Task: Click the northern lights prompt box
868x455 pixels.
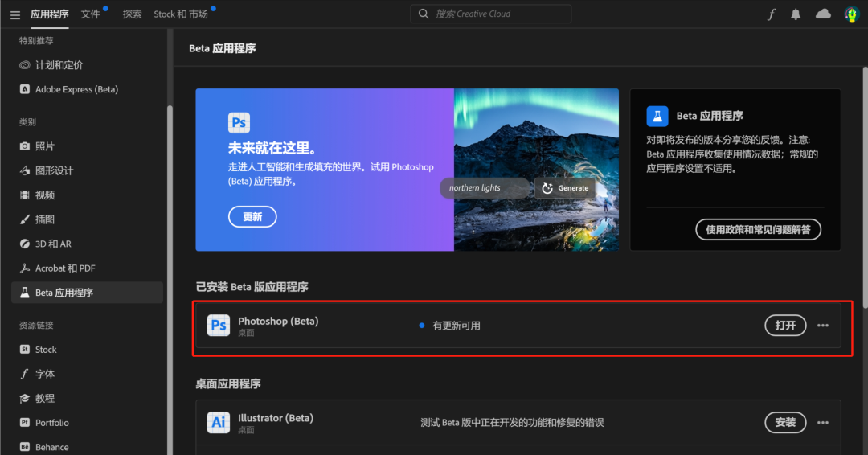Action: 485,187
